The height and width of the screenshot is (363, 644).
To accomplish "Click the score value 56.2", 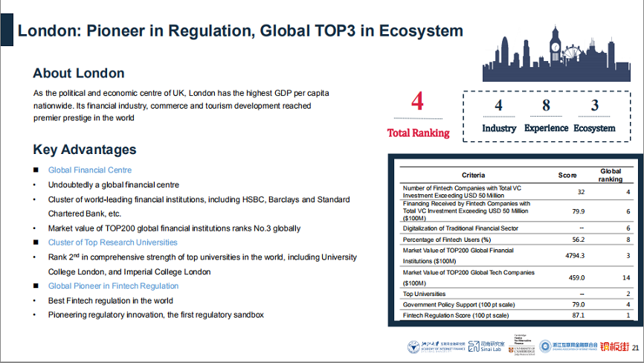I will click(579, 240).
